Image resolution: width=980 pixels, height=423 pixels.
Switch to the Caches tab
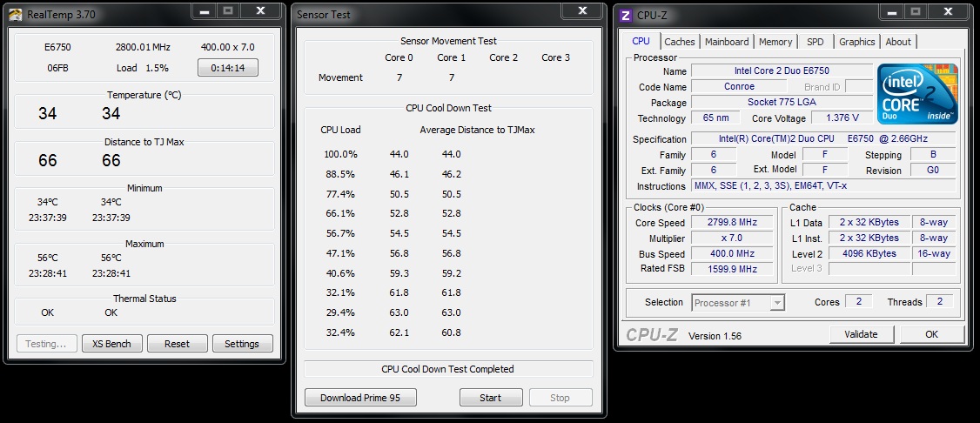[680, 42]
